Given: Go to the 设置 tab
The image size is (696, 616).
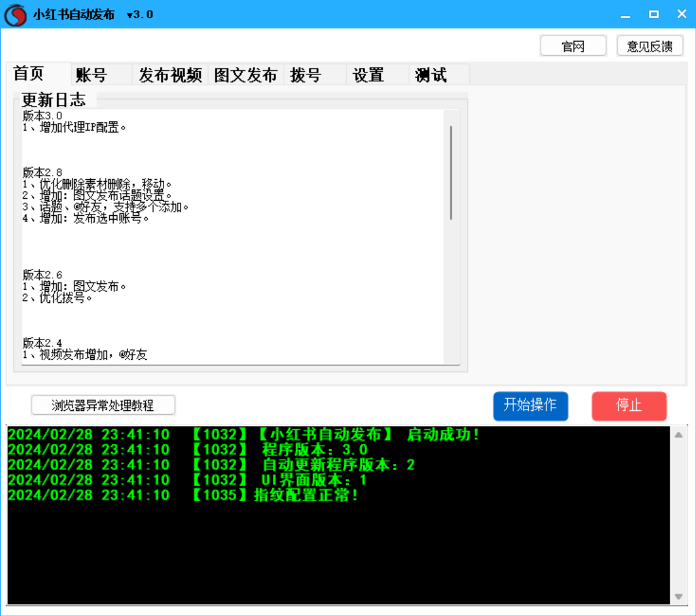Looking at the screenshot, I should (378, 74).
